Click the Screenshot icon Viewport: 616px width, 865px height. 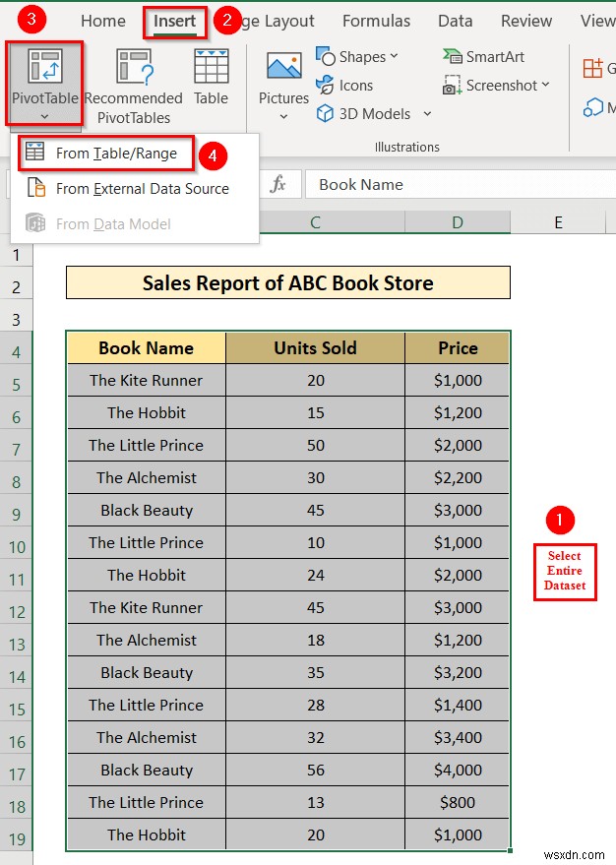tap(452, 86)
